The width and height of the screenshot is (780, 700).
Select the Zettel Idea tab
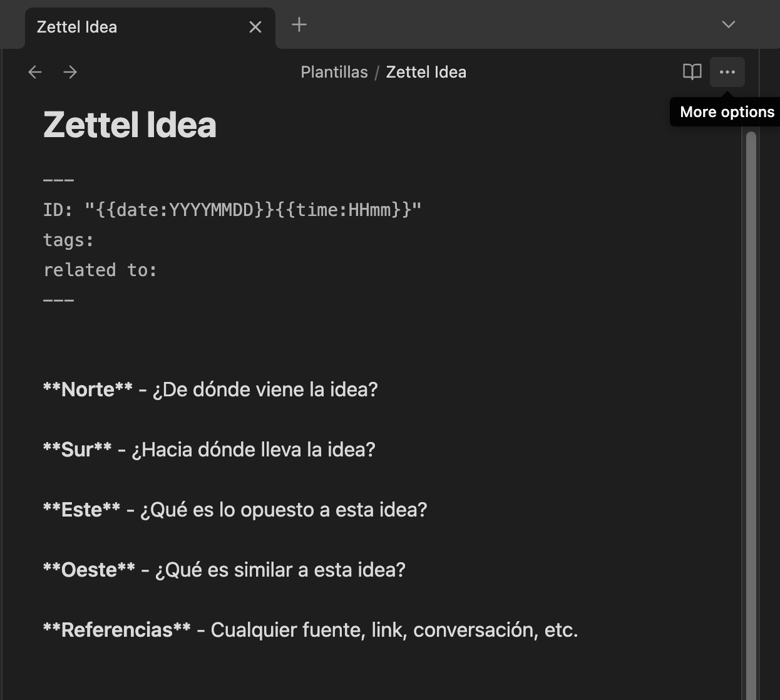click(125, 27)
